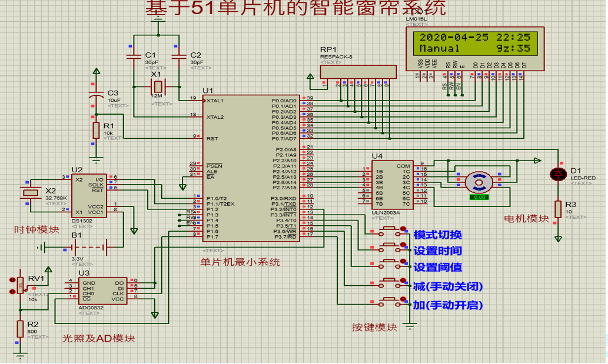The width and height of the screenshot is (608, 364).
Task: Toggle the latch dot on the 设置时间 switch
Action: [x=403, y=245]
